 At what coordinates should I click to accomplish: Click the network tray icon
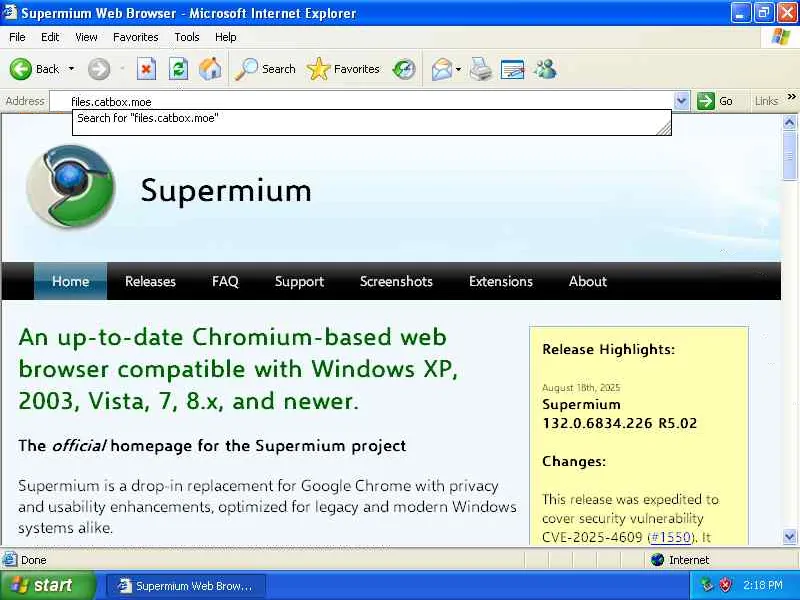[x=707, y=585]
